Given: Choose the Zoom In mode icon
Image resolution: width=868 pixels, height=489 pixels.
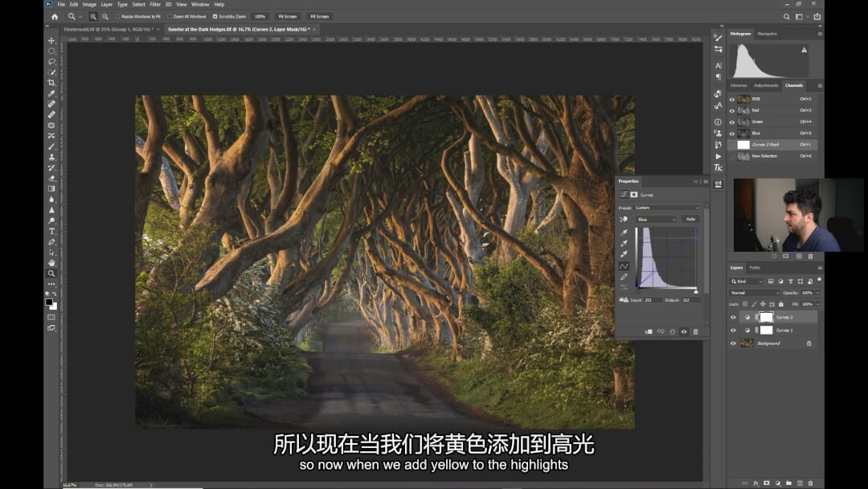Looking at the screenshot, I should tap(93, 17).
